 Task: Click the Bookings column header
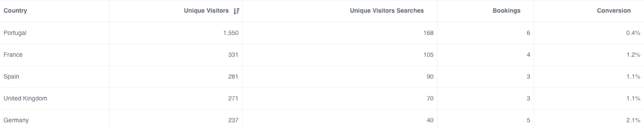506,11
